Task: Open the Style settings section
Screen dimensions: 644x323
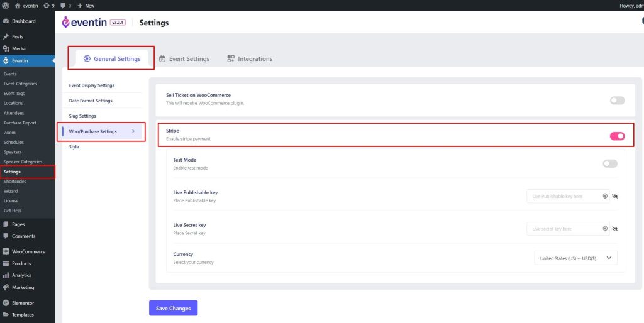Action: (74, 146)
